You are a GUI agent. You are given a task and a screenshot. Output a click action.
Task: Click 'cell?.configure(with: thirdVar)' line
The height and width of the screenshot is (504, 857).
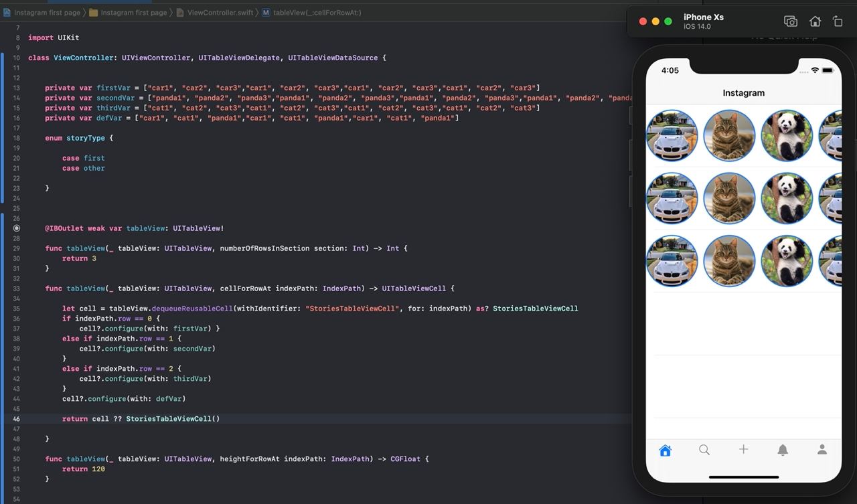145,379
